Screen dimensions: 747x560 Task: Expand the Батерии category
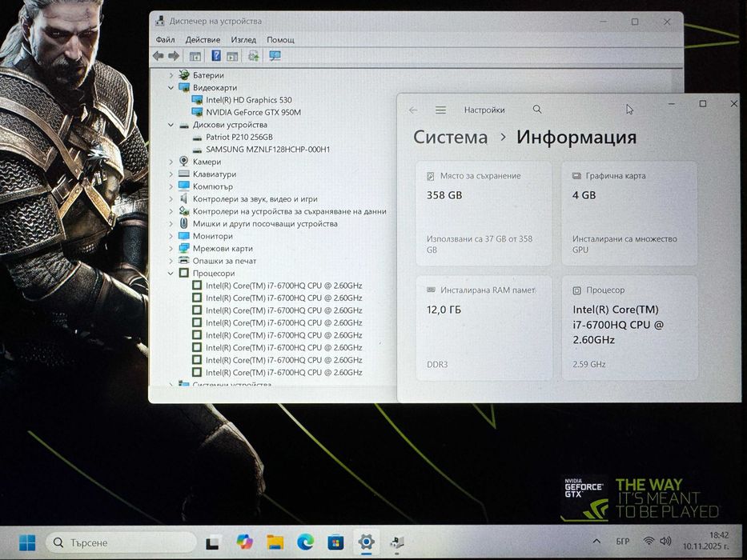click(x=171, y=75)
